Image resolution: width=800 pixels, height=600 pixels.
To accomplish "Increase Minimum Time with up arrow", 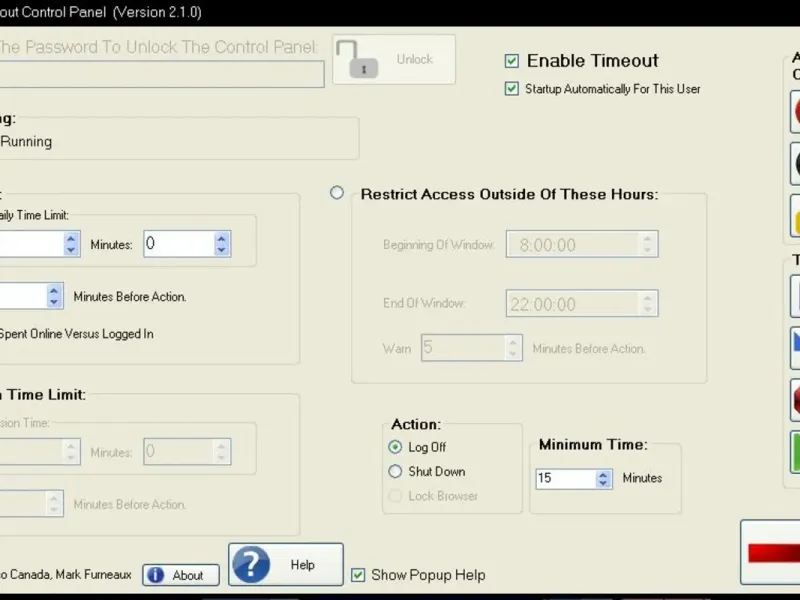I will coord(603,474).
